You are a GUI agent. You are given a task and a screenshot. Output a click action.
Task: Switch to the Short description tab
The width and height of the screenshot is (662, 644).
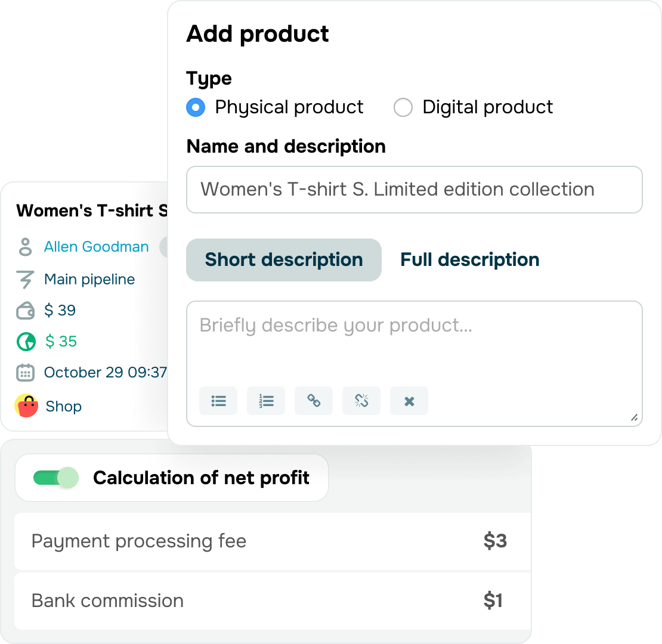tap(284, 260)
